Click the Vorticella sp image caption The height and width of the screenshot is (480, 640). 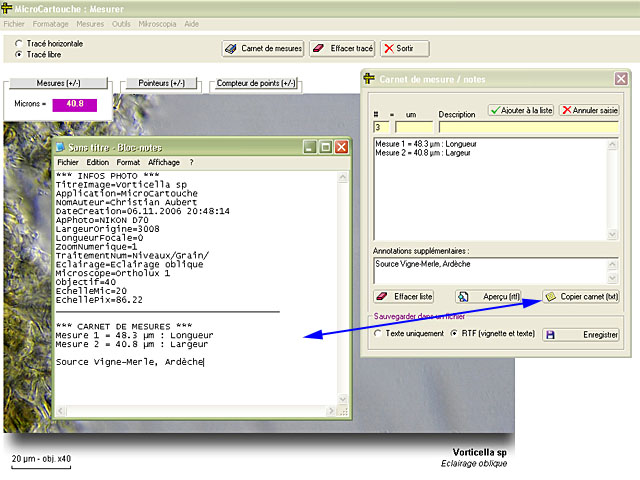[x=480, y=452]
